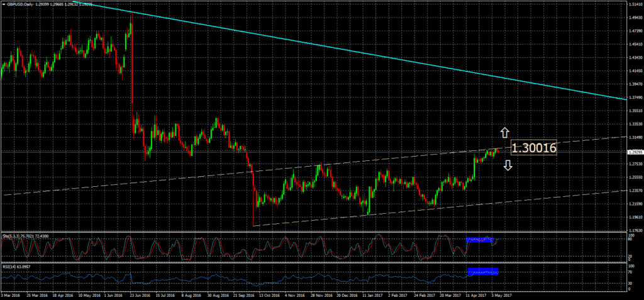Click the 1.19610 level on price scale

coord(634,217)
